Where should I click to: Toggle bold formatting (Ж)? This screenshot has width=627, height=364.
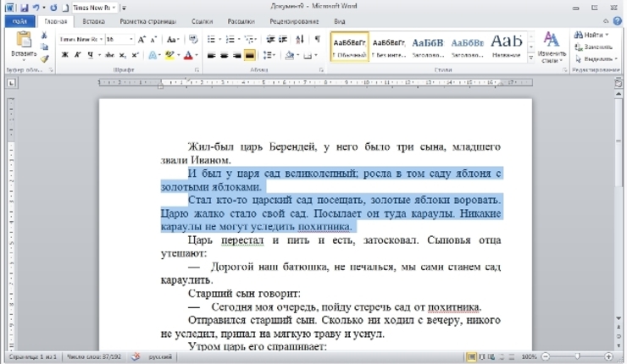64,55
